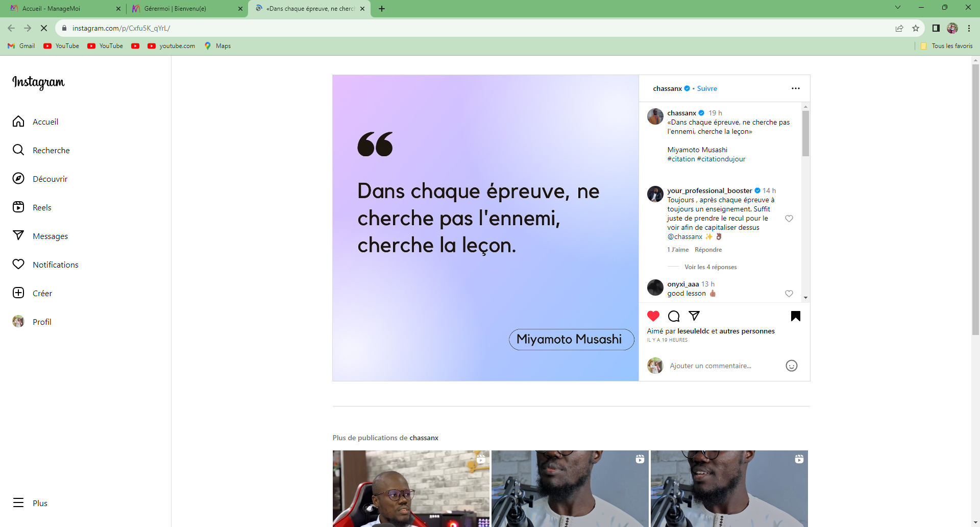Open emoji picker in comment field
Screen dimensions: 980x527
tap(791, 366)
